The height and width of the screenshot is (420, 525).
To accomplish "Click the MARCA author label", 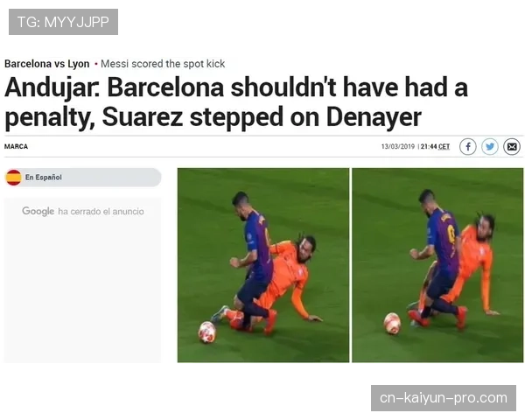I will pos(16,146).
